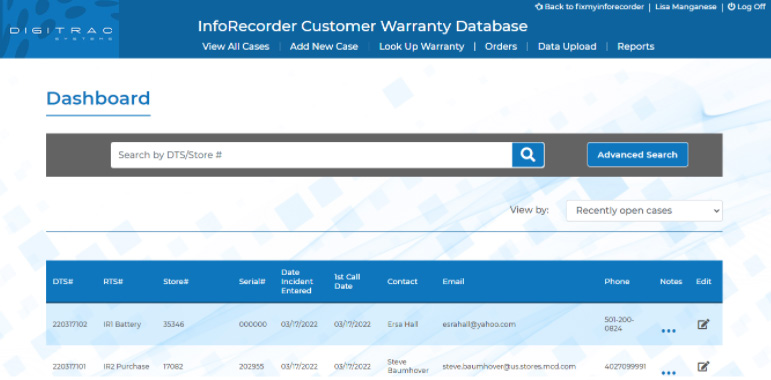Click the Lisa Manganese user link
Screen dimensions: 771x380
[x=685, y=7]
